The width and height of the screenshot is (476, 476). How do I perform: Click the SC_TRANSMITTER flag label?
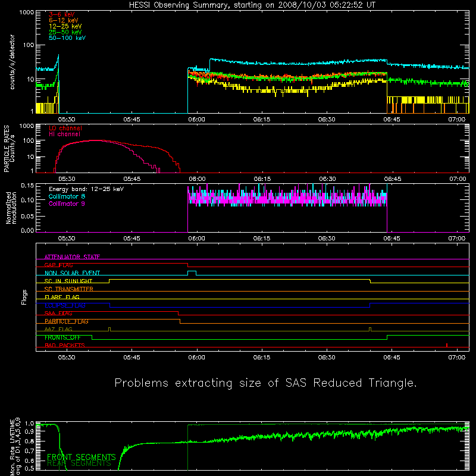pyautogui.click(x=69, y=289)
